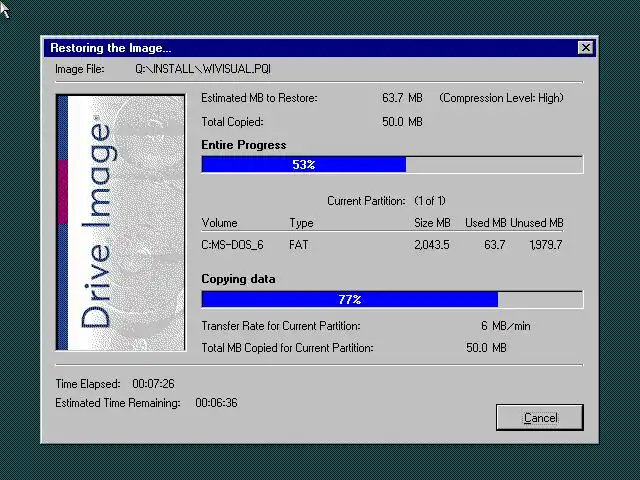Click the Entire Progress bar at 53%
This screenshot has width=640, height=480.
[x=392, y=164]
